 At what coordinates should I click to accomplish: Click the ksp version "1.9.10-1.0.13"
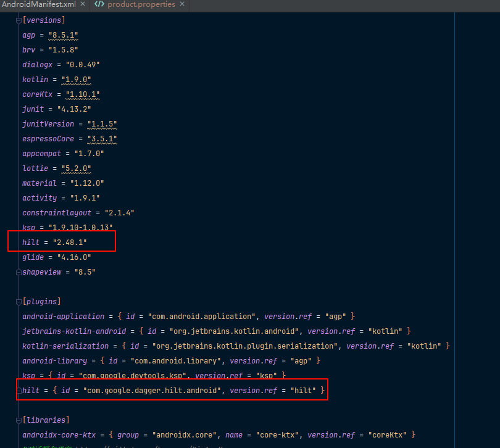(x=80, y=227)
